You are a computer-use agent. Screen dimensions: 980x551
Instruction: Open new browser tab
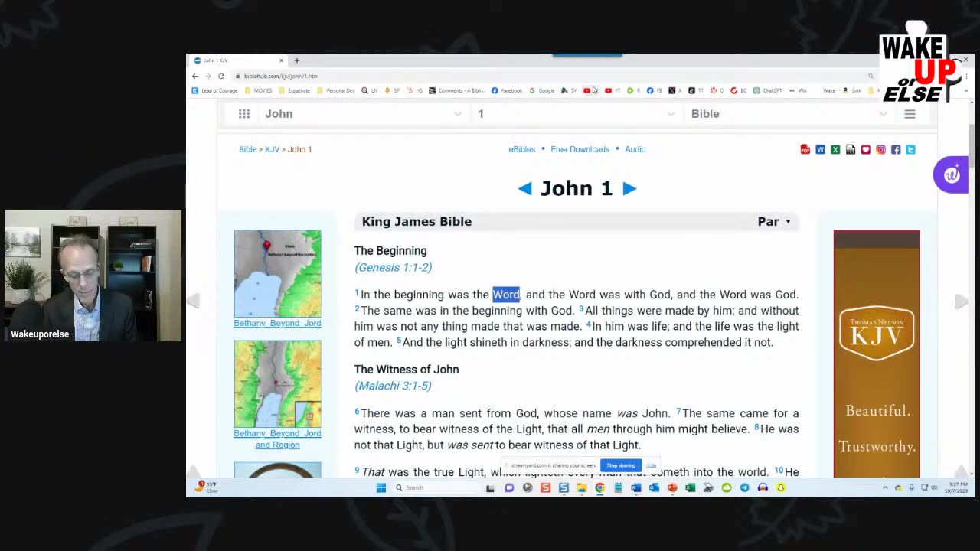pyautogui.click(x=297, y=60)
